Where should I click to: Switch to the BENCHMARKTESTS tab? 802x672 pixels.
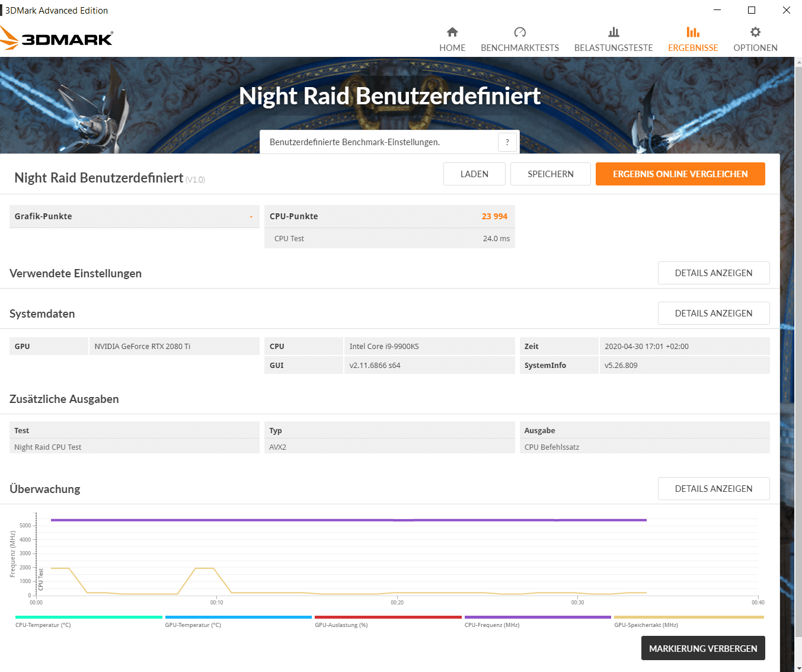(x=520, y=40)
